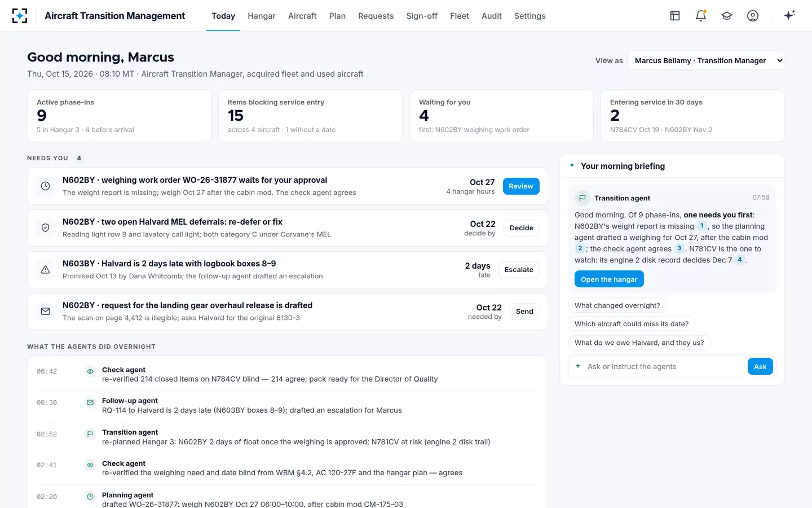
Task: Click the app logo icon
Action: tap(20, 16)
